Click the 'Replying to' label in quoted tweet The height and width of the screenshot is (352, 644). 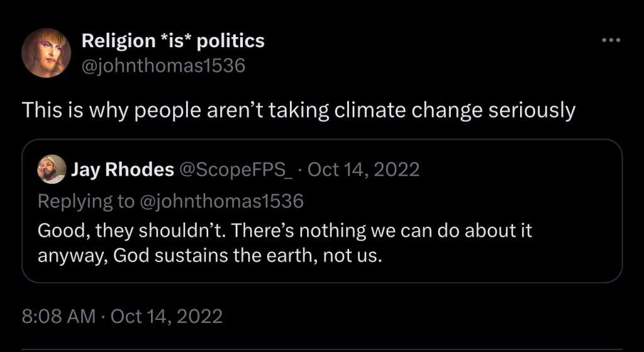(x=86, y=201)
